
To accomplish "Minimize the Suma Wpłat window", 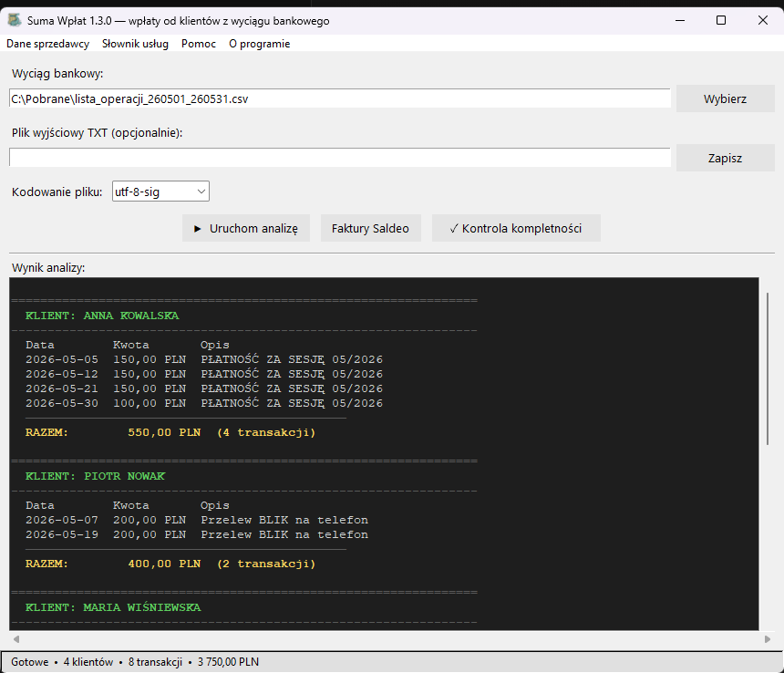I will point(680,20).
